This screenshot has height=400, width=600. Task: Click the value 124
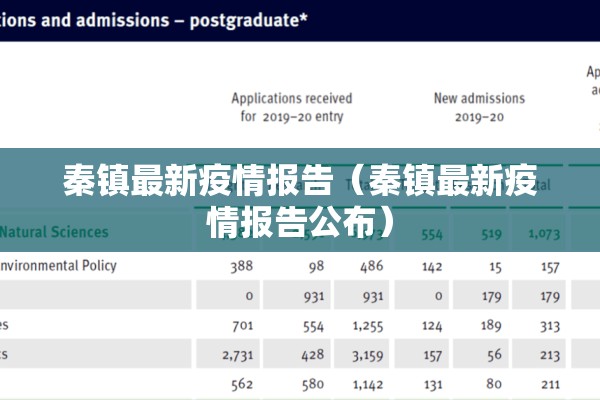click(x=432, y=326)
